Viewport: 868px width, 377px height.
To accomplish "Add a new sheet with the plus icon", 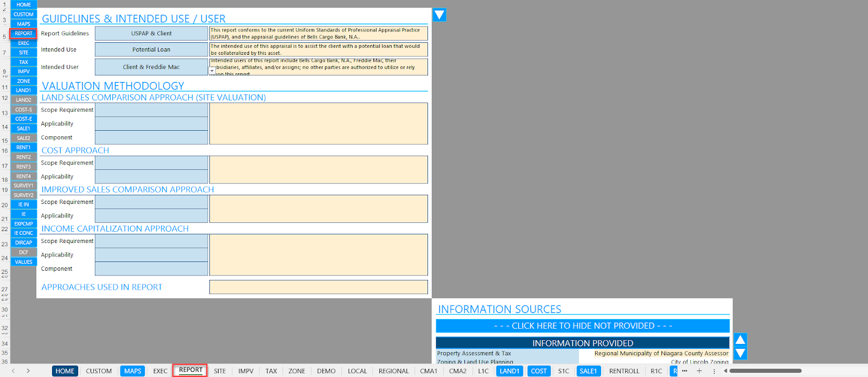I will [699, 371].
